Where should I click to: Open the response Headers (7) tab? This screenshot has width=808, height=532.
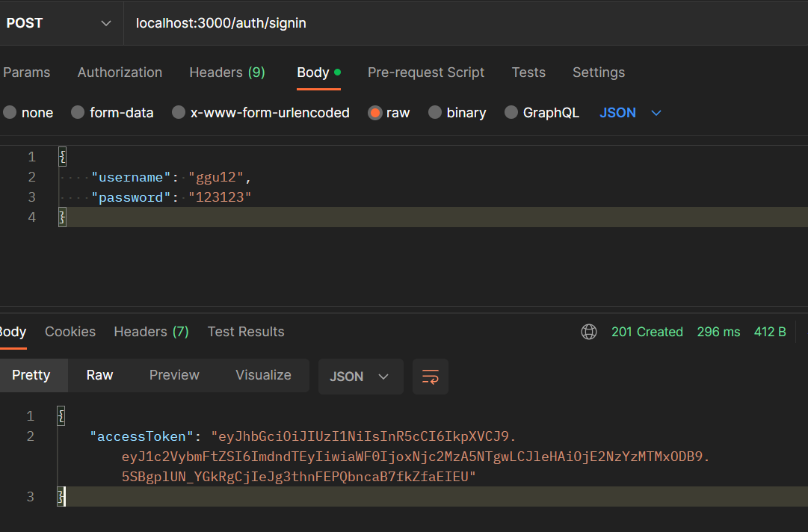151,332
